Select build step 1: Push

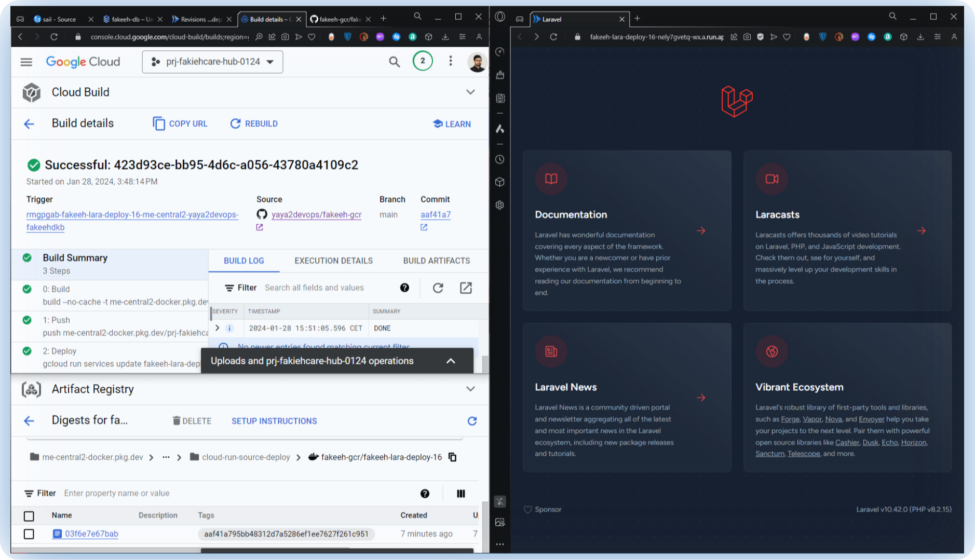tap(110, 326)
